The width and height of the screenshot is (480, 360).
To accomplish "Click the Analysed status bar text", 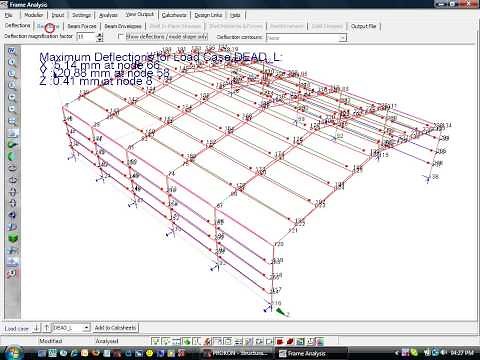I will click(107, 341).
